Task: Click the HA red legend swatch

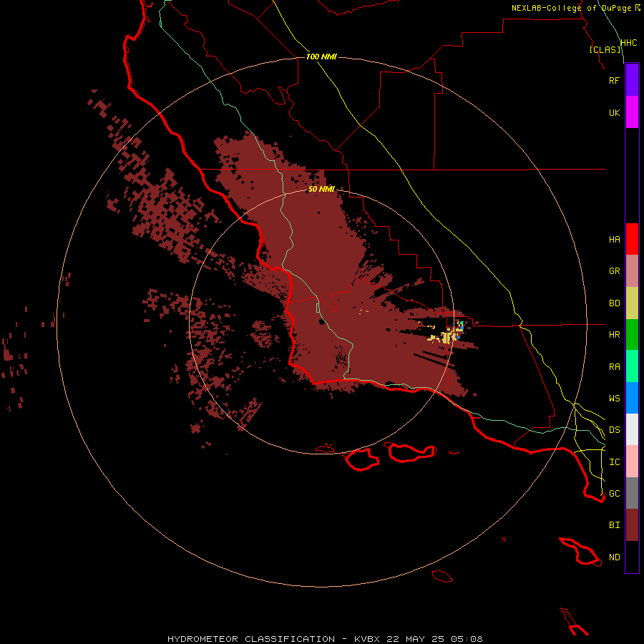Action: [632, 239]
